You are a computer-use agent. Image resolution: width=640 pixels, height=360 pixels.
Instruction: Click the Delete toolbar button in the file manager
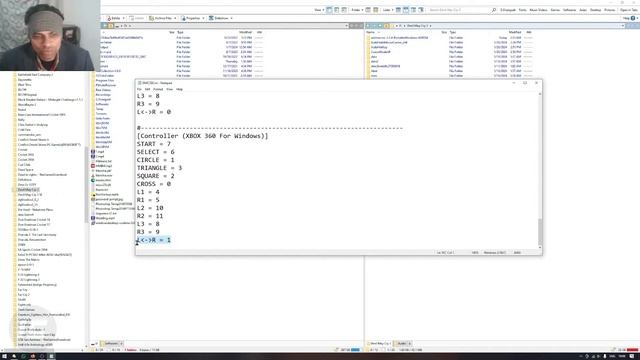[114, 18]
